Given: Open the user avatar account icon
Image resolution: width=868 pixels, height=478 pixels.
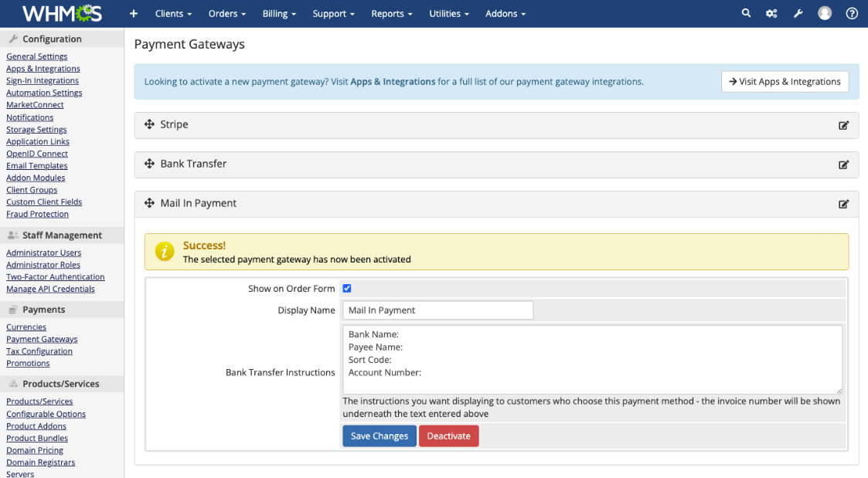Looking at the screenshot, I should (x=824, y=13).
